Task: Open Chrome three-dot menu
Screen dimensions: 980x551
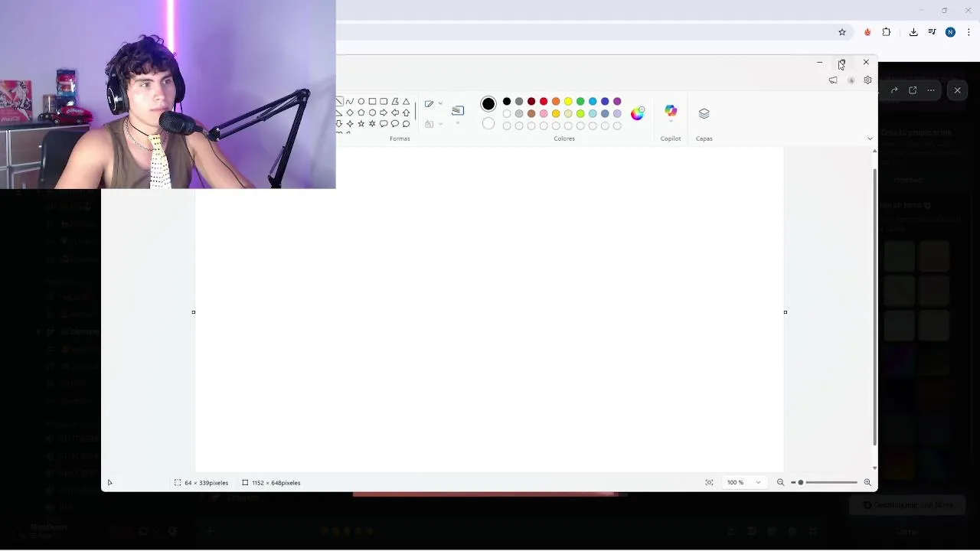Action: [969, 32]
